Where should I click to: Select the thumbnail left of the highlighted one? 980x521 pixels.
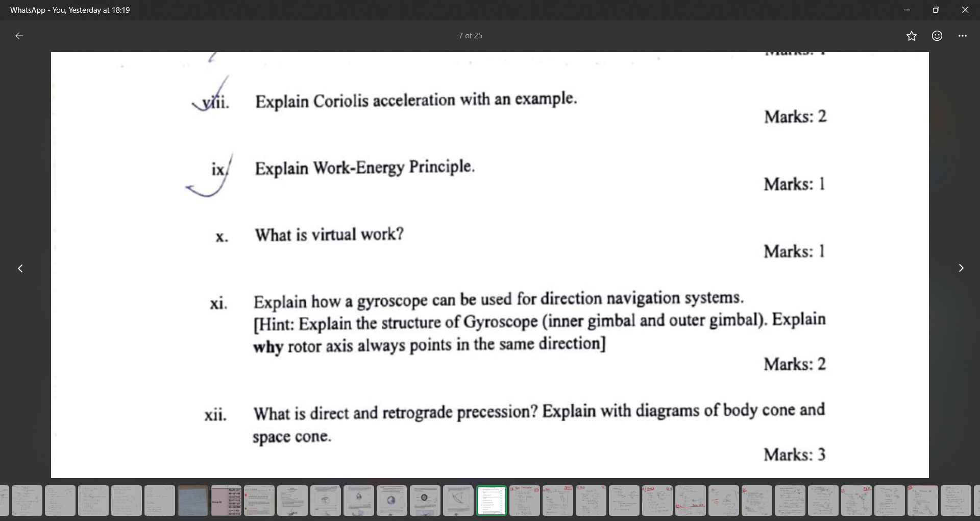coord(458,501)
